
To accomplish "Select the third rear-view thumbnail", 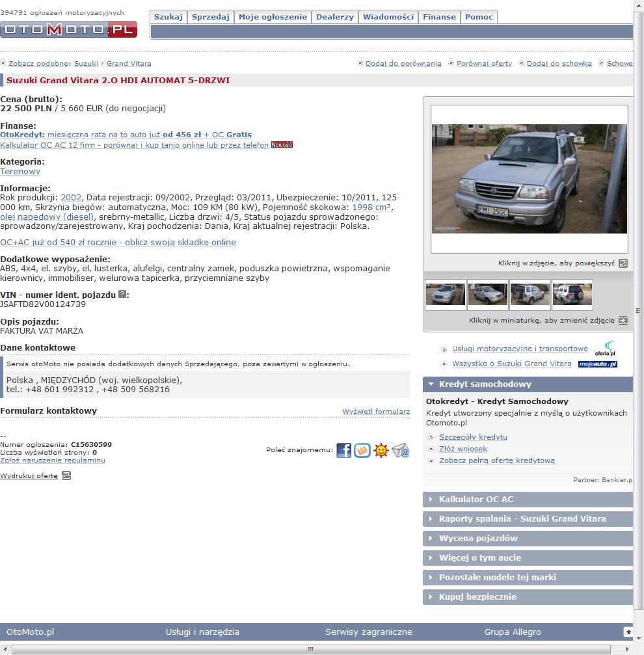I will (530, 295).
